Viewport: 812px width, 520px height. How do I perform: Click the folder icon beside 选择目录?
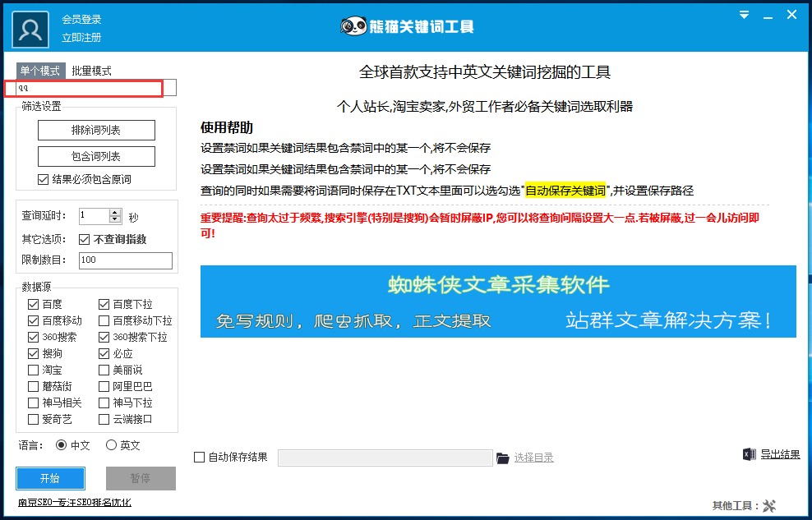(503, 458)
